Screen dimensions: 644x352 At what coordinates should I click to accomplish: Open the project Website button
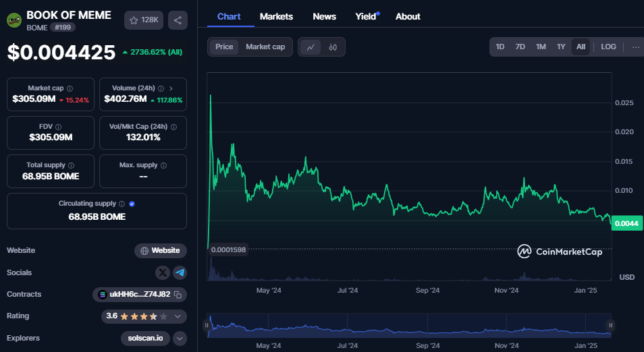pyautogui.click(x=161, y=251)
